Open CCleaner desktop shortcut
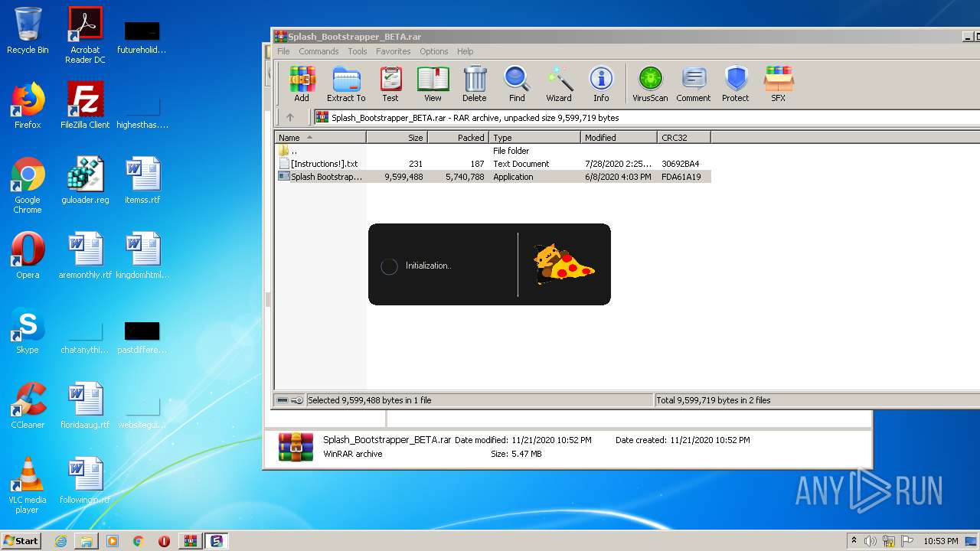 pyautogui.click(x=28, y=406)
